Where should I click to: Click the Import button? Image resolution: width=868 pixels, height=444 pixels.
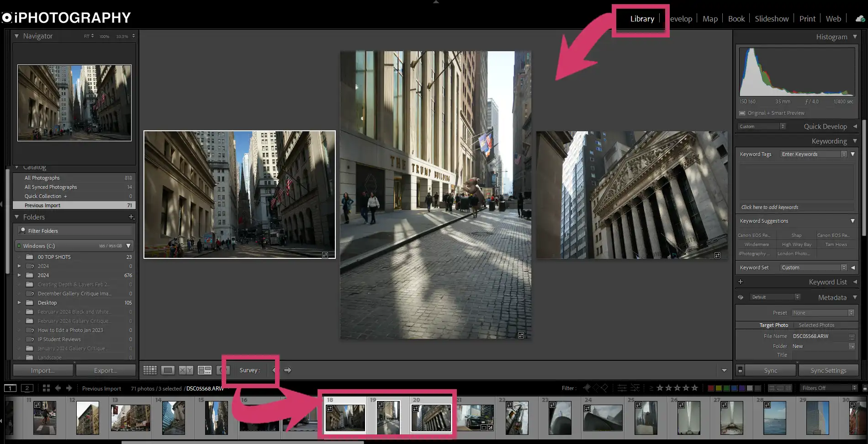tap(43, 370)
